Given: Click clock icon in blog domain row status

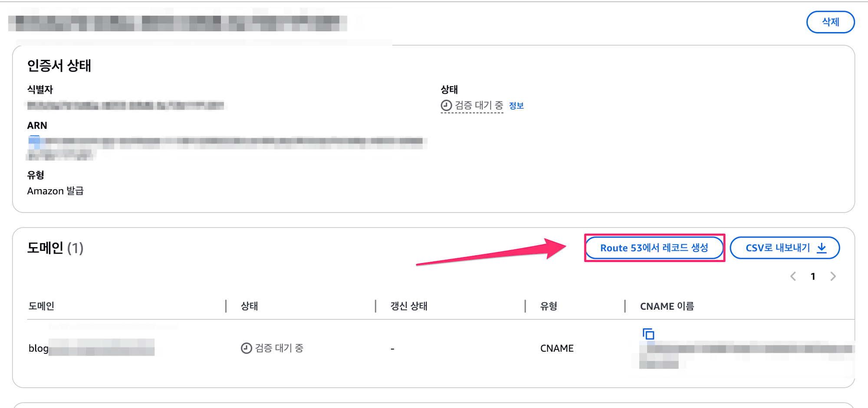Looking at the screenshot, I should click(x=246, y=348).
